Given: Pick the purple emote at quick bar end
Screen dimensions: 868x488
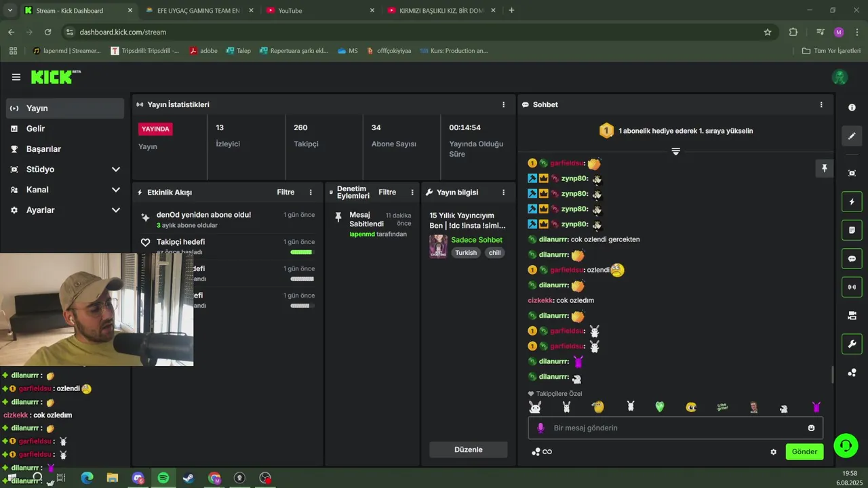Looking at the screenshot, I should 816,407.
